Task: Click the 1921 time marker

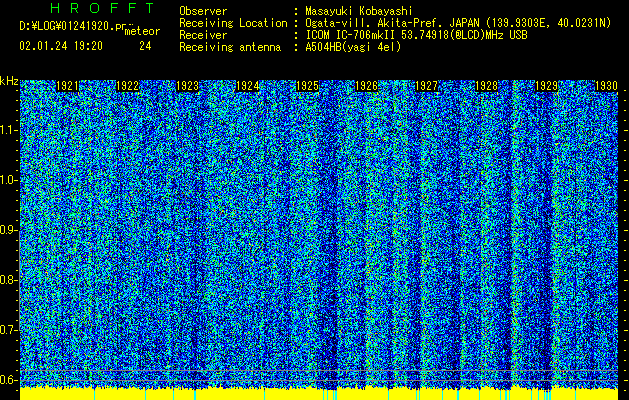Action: click(x=67, y=86)
